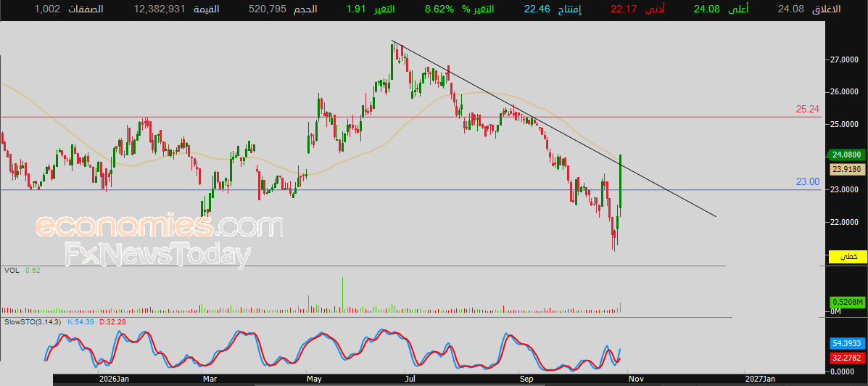
Task: Click the green 24.0800 current price tag
Action: (x=846, y=155)
